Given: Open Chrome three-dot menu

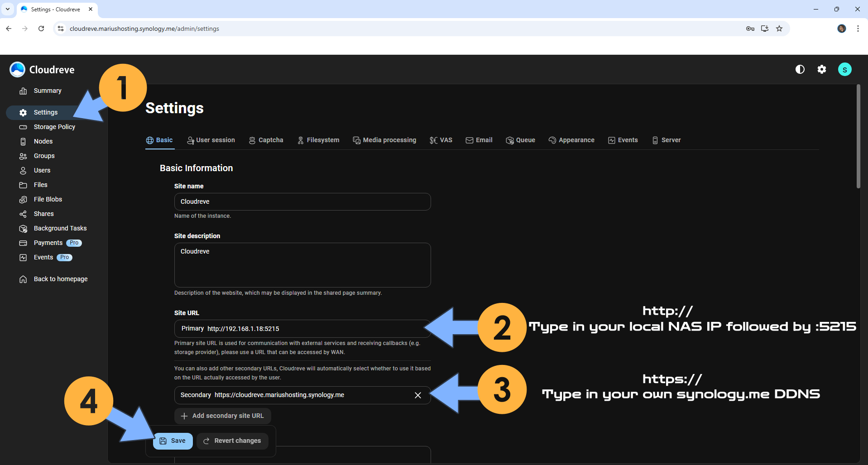Looking at the screenshot, I should point(858,29).
